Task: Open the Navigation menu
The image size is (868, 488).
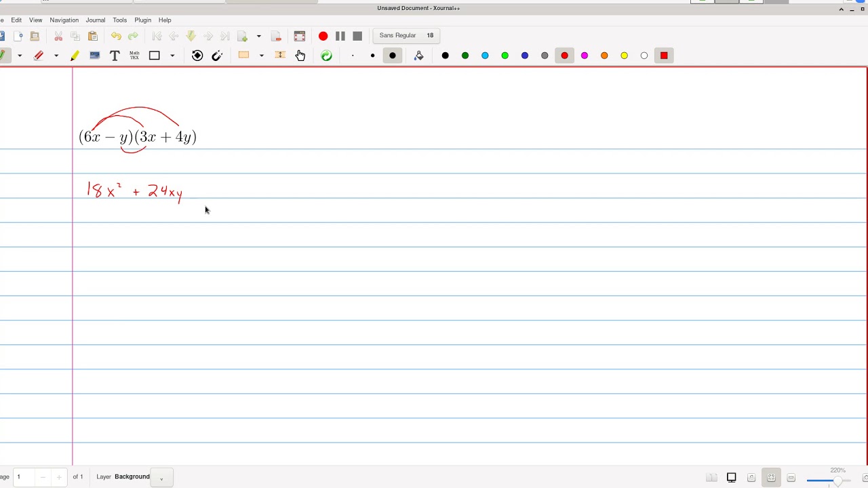Action: [64, 20]
